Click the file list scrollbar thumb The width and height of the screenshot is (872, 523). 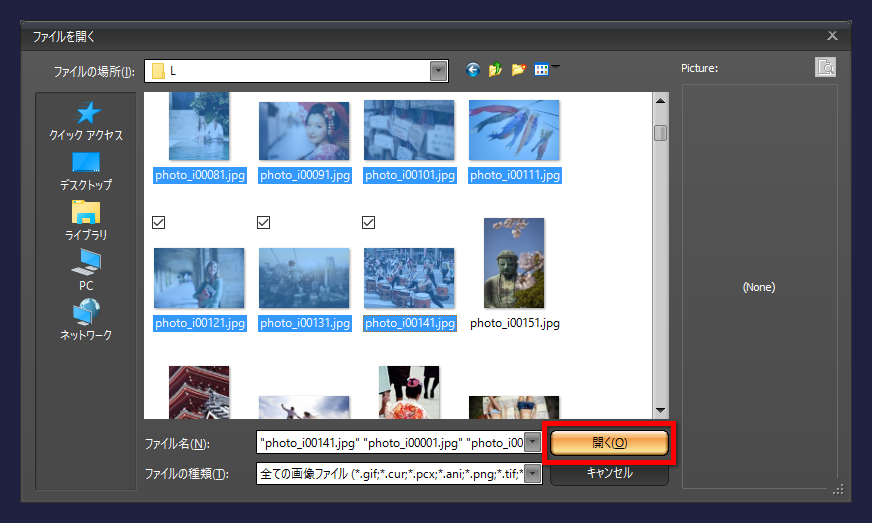(660, 133)
